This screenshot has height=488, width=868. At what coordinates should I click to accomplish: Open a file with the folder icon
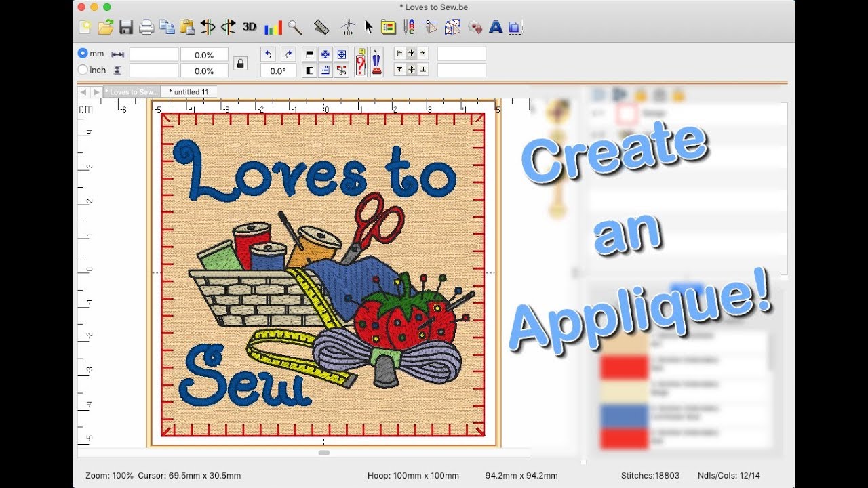pyautogui.click(x=105, y=27)
